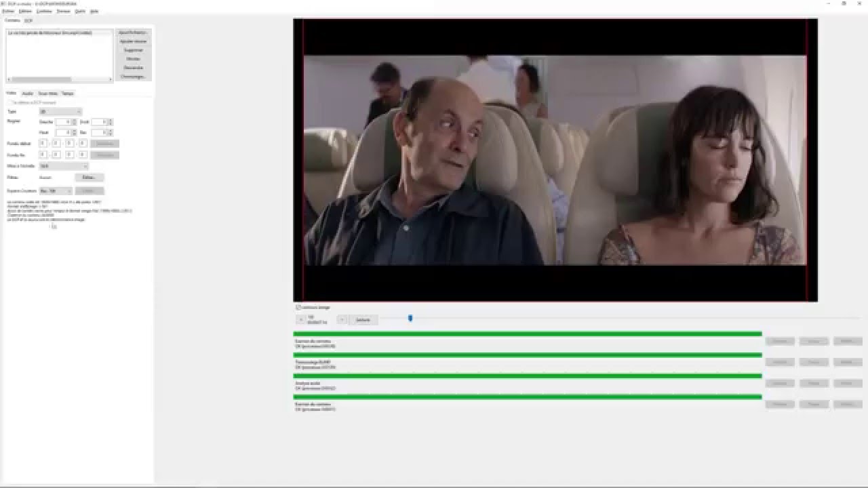The image size is (868, 488).
Task: Increase the Gauche crop value
Action: coord(74,120)
